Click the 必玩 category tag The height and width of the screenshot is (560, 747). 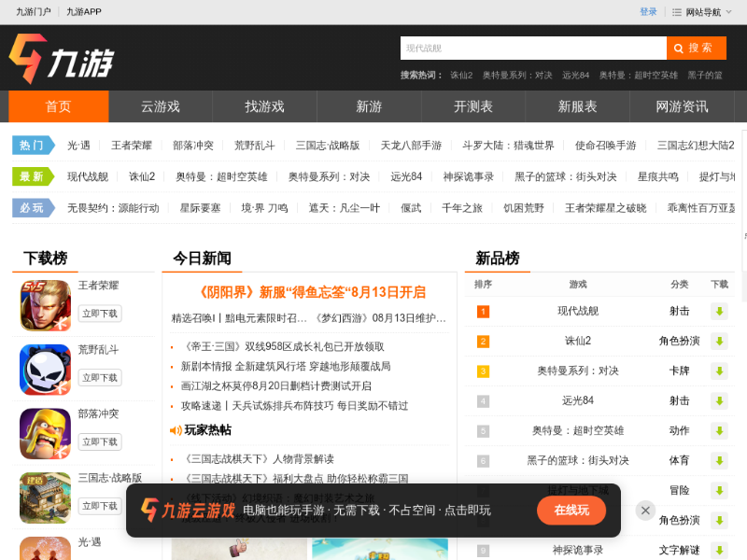click(34, 208)
